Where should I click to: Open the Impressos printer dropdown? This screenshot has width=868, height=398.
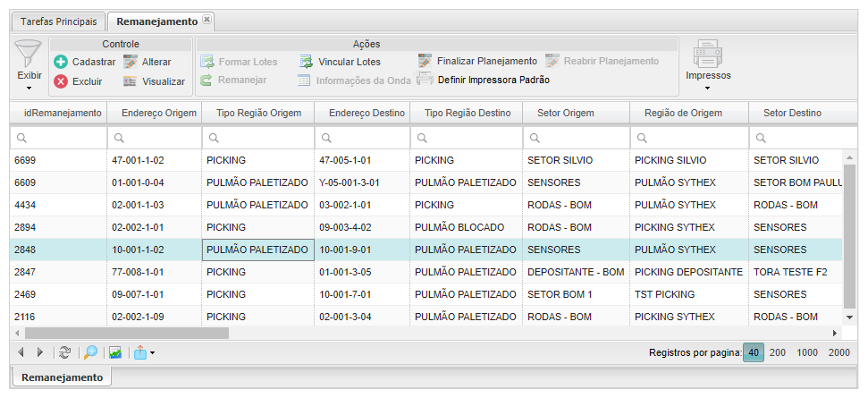[708, 88]
